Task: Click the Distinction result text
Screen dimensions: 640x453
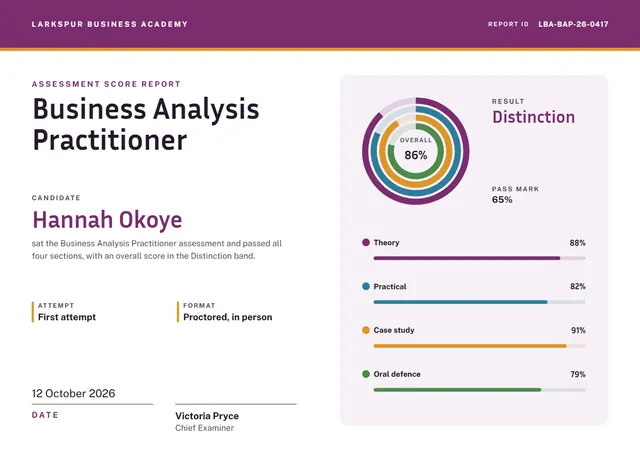Action: pos(533,117)
